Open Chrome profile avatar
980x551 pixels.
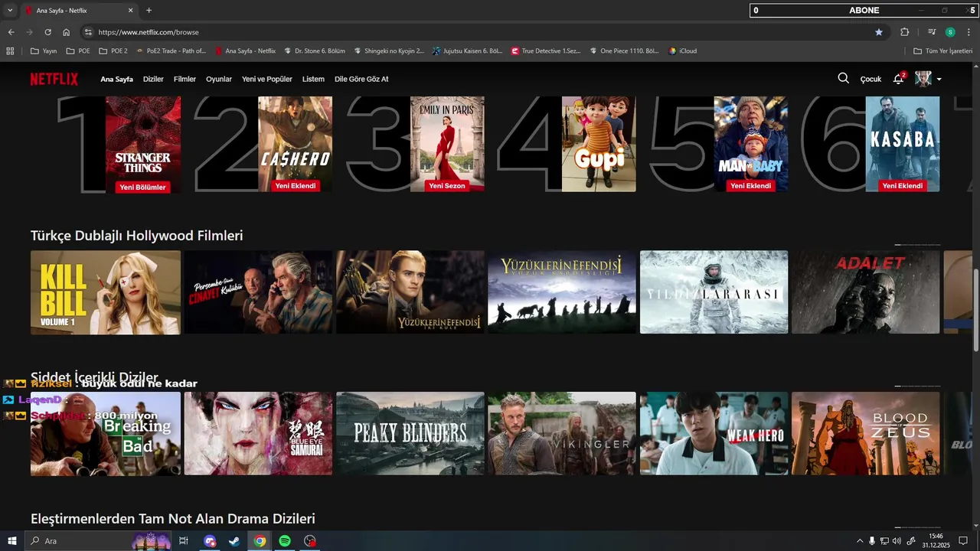point(950,32)
